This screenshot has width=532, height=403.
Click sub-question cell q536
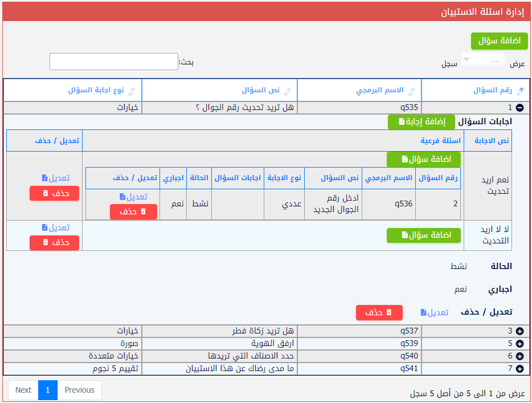(388, 204)
